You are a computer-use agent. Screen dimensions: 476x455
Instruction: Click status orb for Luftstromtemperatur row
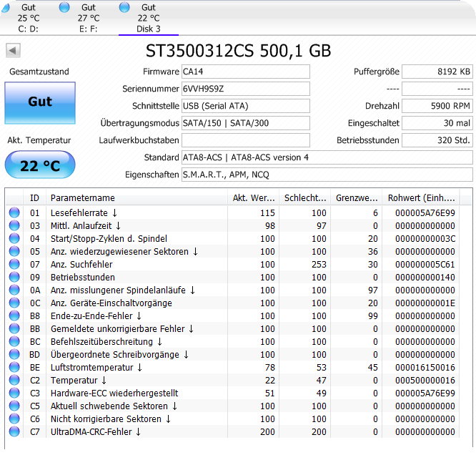[x=14, y=368]
